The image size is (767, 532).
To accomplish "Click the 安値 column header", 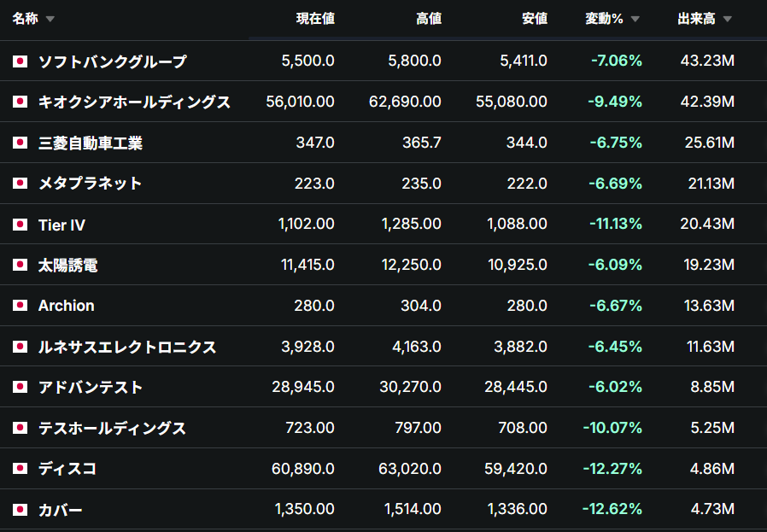I will pyautogui.click(x=535, y=19).
